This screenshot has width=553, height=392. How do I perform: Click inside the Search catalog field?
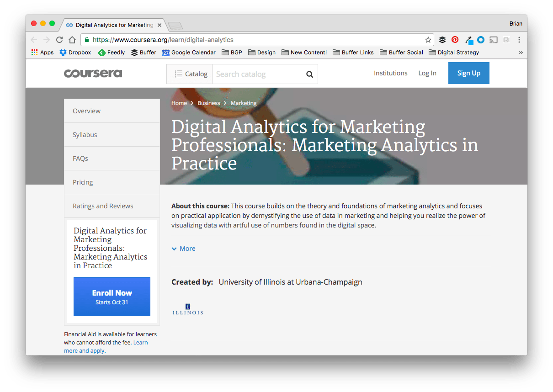click(256, 74)
